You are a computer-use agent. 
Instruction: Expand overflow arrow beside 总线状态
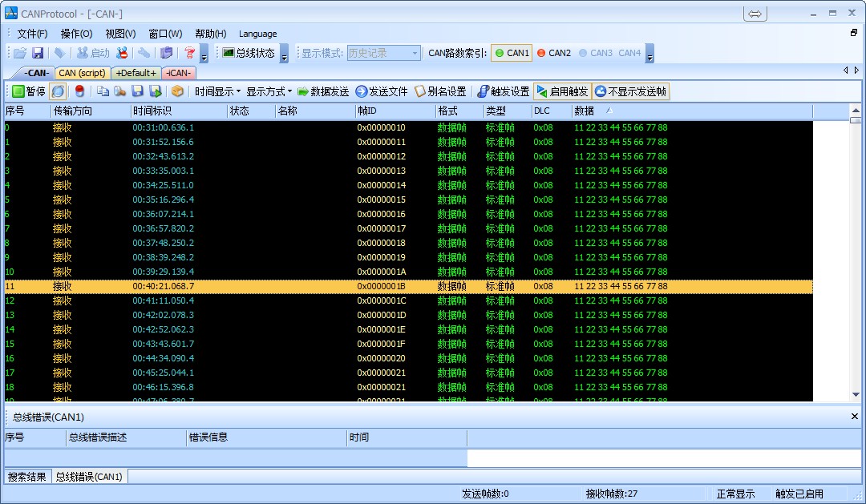coord(284,54)
